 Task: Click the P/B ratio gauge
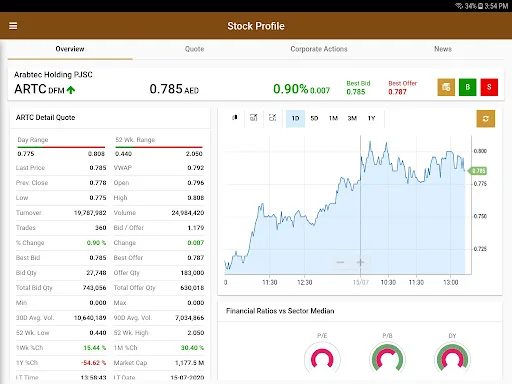click(387, 359)
